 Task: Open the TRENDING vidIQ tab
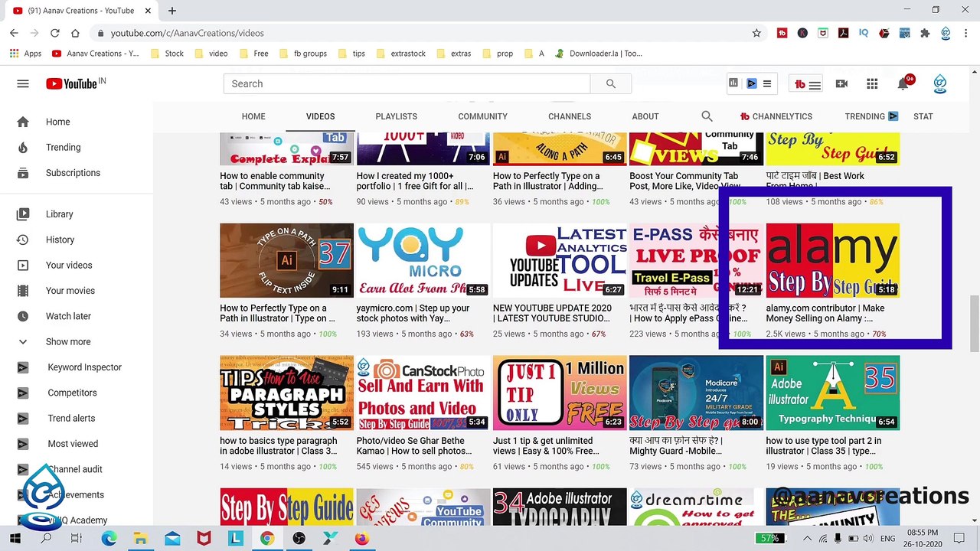click(871, 116)
